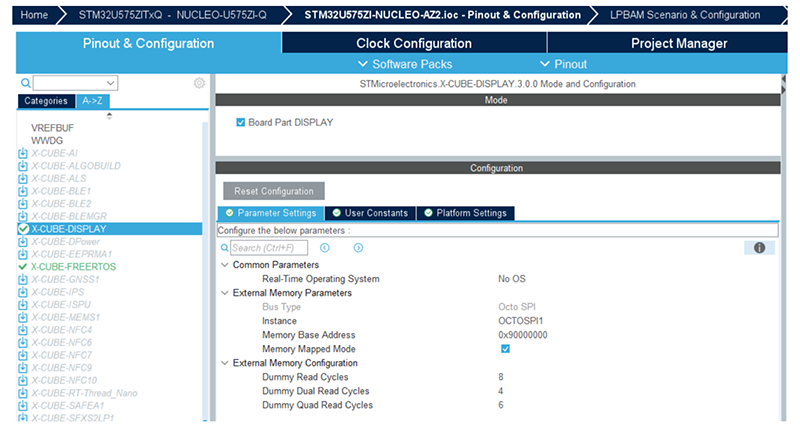Click the Reset Configuration button

click(274, 191)
